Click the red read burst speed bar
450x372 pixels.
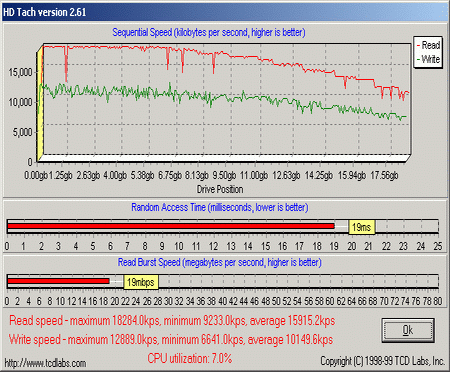click(58, 281)
